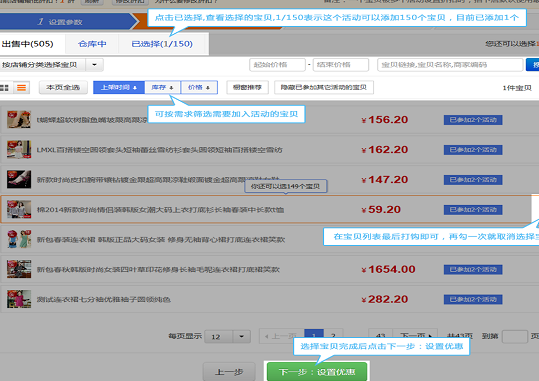The height and width of the screenshot is (381, 539).
Task: Click 下一步:设置优惠 green button
Action: click(x=317, y=372)
